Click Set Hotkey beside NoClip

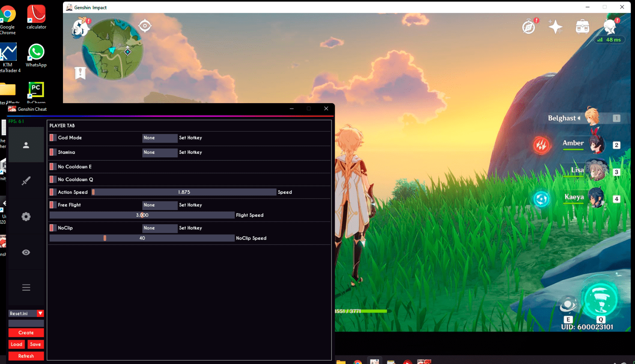point(191,228)
